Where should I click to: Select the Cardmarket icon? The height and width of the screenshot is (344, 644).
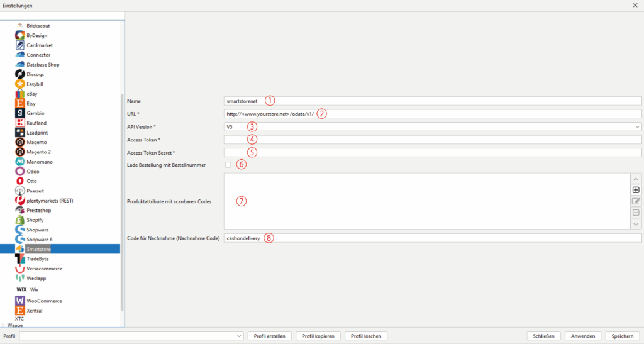pyautogui.click(x=20, y=45)
